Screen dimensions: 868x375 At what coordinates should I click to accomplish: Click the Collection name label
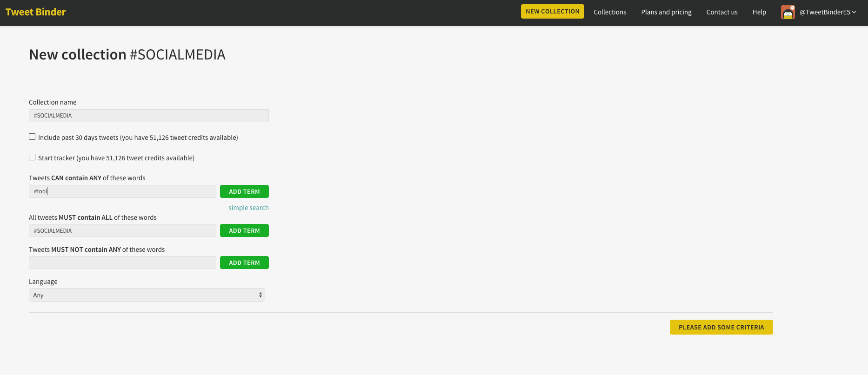pyautogui.click(x=53, y=102)
